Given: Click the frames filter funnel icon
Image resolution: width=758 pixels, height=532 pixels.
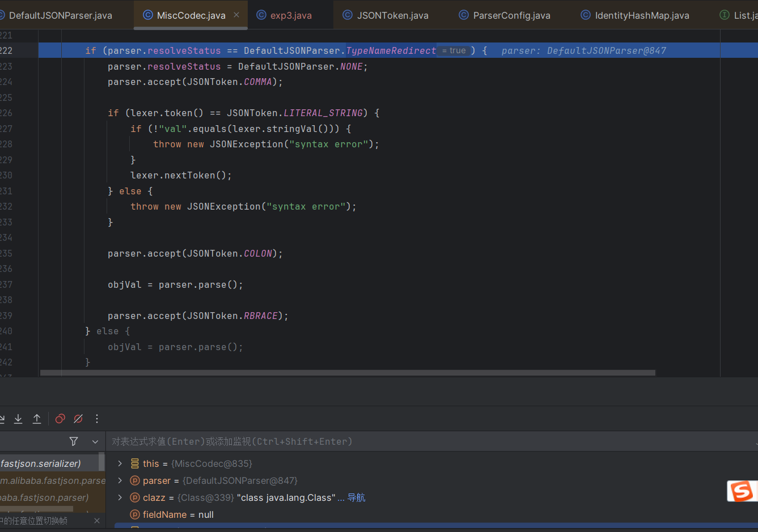Looking at the screenshot, I should click(x=74, y=441).
